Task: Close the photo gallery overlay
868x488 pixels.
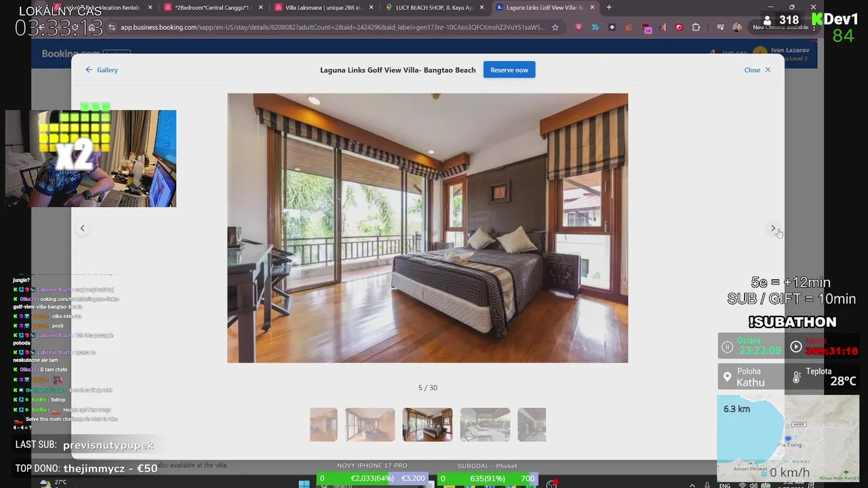Action: 757,70
